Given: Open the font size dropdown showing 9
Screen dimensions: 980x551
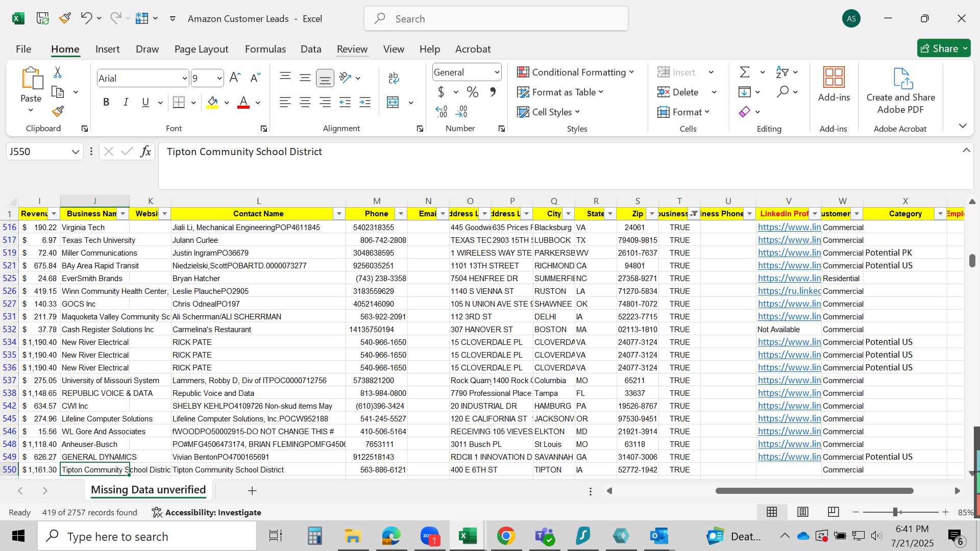Looking at the screenshot, I should click(219, 78).
